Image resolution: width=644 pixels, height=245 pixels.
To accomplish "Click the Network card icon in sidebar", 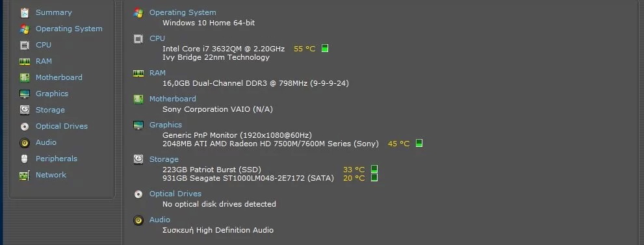I will pos(25,175).
